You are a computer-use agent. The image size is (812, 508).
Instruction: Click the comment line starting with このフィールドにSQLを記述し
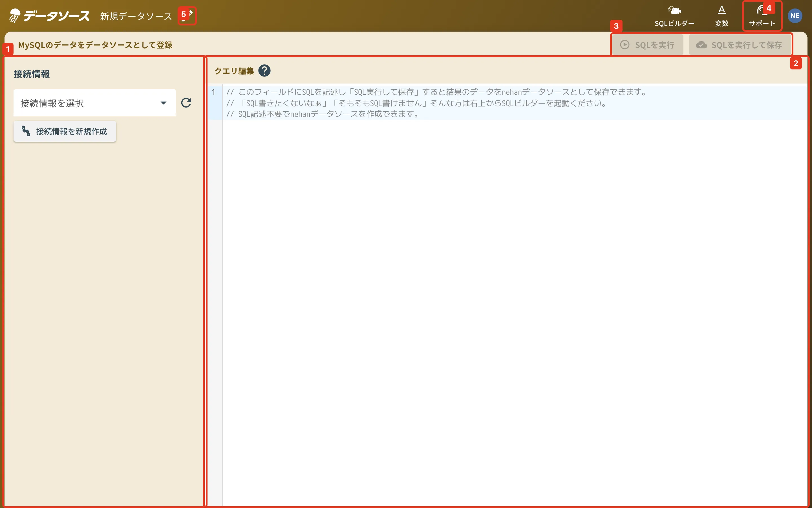tap(436, 92)
